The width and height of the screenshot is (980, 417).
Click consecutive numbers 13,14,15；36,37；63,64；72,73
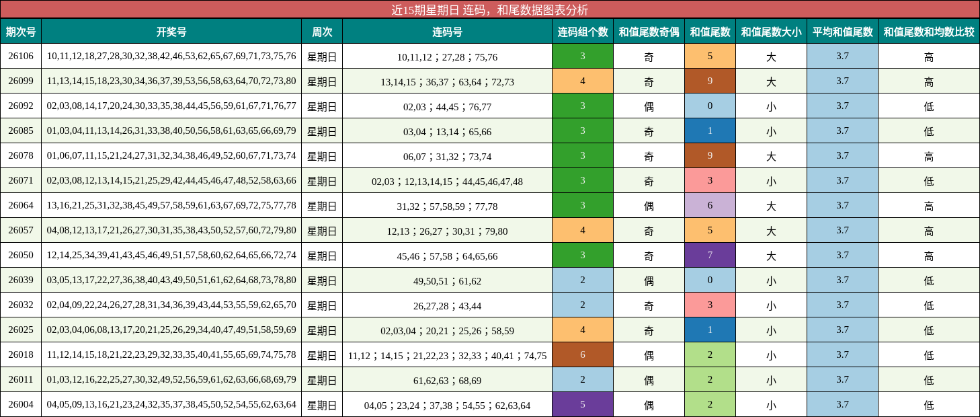point(447,81)
